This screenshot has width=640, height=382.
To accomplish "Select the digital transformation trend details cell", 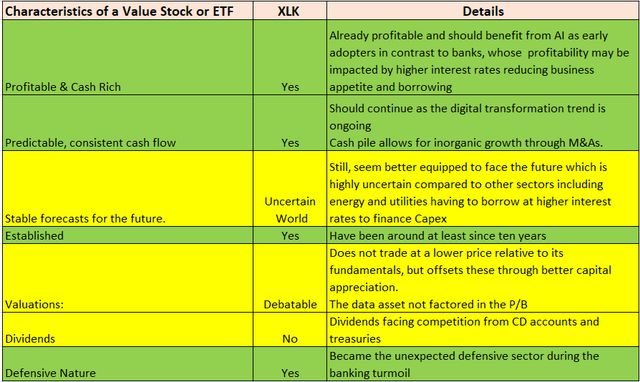I will [483, 123].
